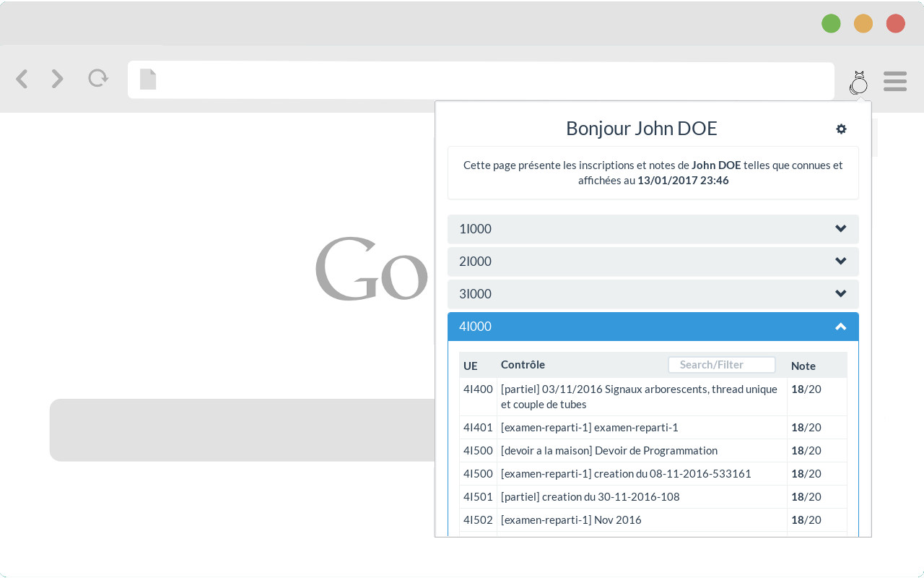Click the page document icon in address bar
This screenshot has width=924, height=578.
click(148, 79)
